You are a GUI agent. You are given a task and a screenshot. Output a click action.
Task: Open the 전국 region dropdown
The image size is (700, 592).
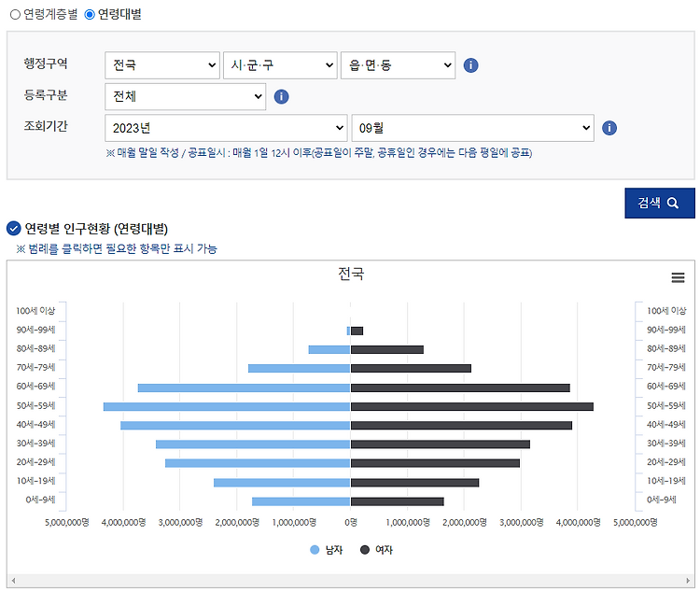[x=162, y=65]
